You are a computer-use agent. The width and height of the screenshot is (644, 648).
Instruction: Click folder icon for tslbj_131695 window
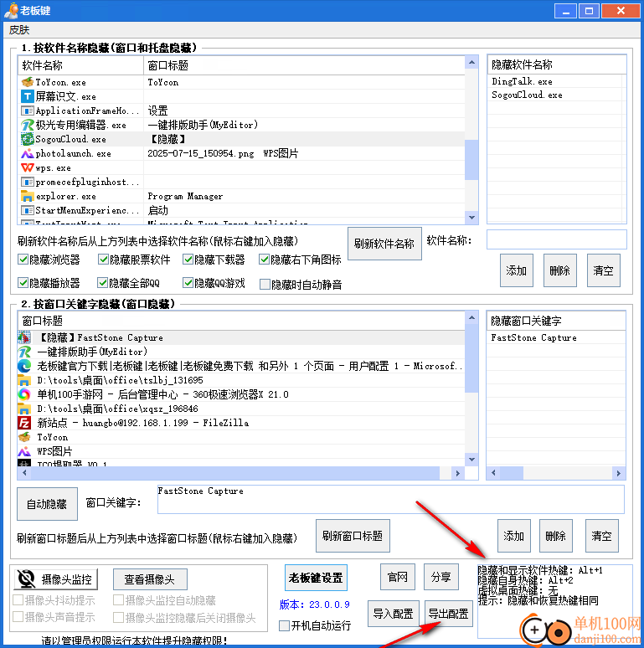[24, 380]
